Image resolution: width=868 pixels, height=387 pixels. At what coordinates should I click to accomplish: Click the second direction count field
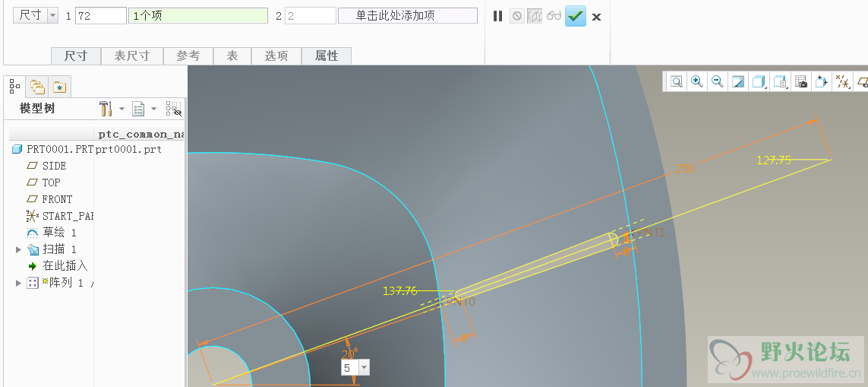click(311, 15)
